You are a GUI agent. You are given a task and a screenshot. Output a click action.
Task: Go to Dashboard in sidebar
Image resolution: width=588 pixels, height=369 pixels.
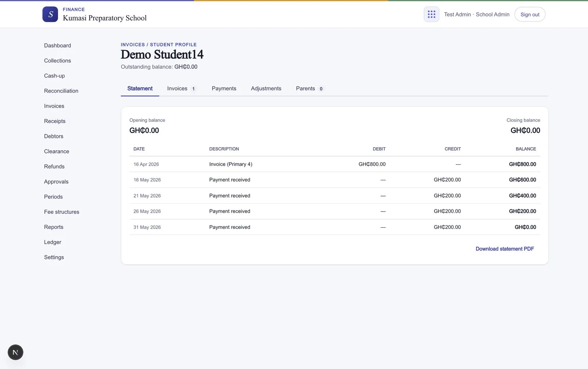tap(57, 45)
